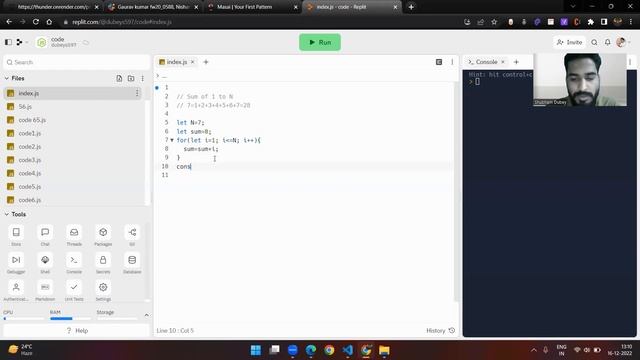This screenshot has height=360, width=640.
Task: Collapse the Tools section
Action: pos(7,214)
